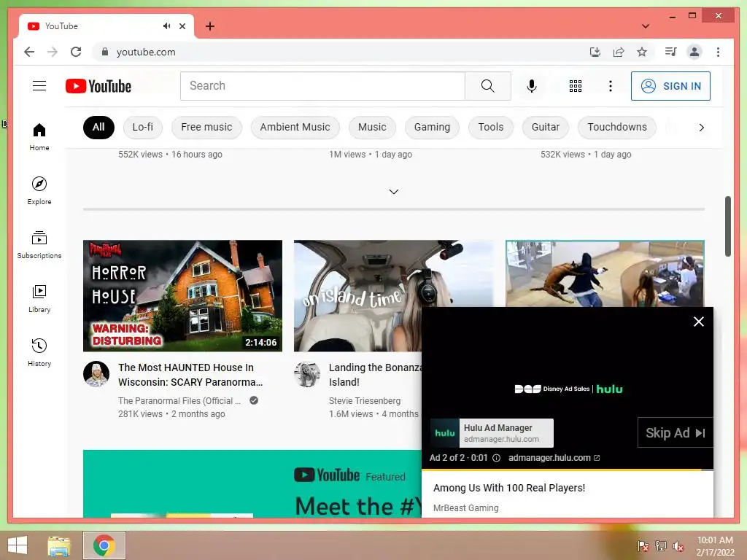Open dog attack lobby video thumbnail
Viewport: 747px width, 560px height.
coord(605,273)
